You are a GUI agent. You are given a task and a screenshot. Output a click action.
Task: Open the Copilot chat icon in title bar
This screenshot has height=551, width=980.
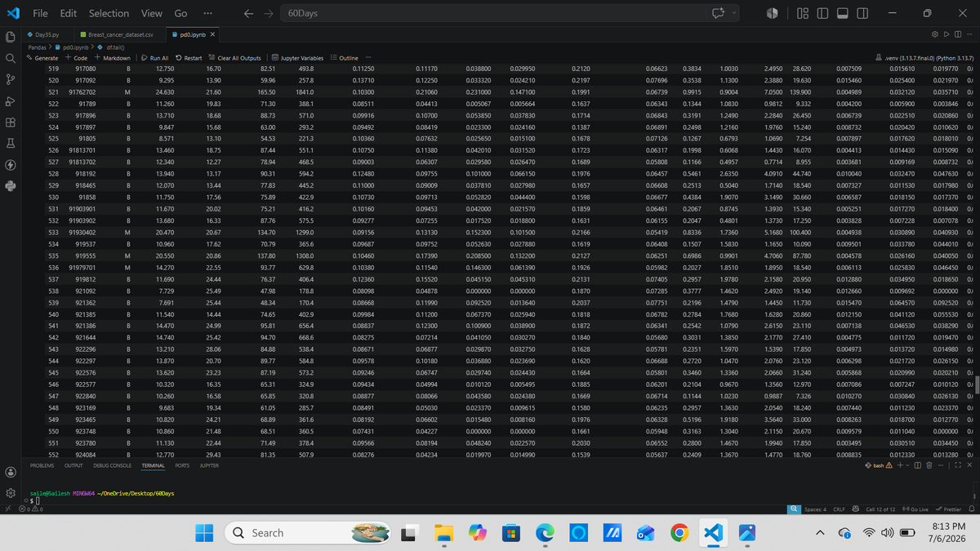(x=719, y=13)
